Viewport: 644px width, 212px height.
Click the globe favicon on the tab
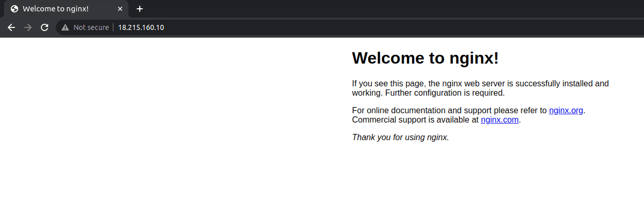pyautogui.click(x=14, y=9)
